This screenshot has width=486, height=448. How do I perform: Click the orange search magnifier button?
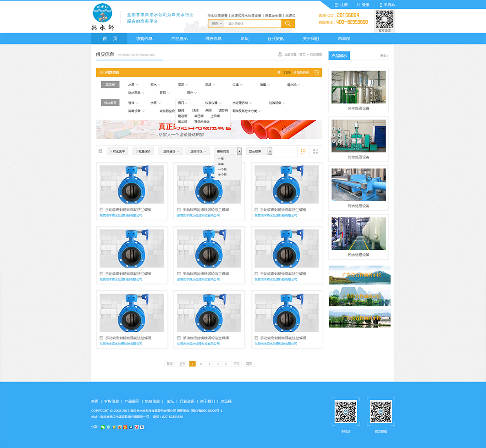[x=287, y=23]
